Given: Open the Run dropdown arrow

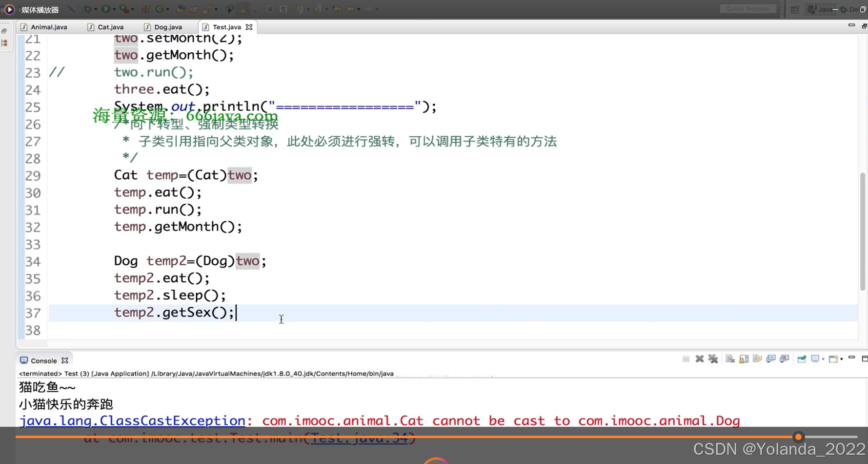Looking at the screenshot, I should 114,9.
